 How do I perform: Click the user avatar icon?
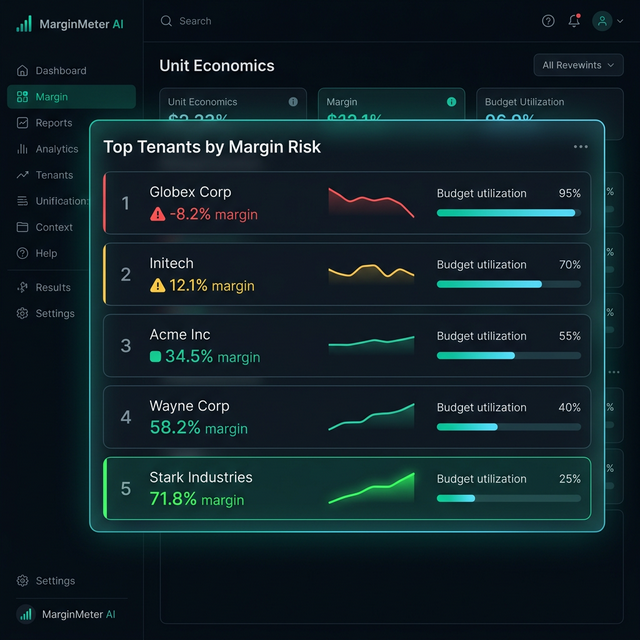[602, 21]
